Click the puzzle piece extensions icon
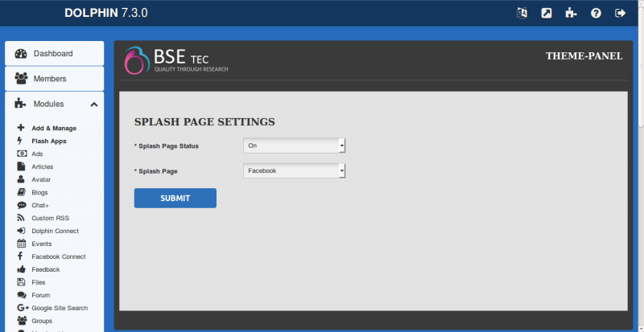 pos(571,13)
